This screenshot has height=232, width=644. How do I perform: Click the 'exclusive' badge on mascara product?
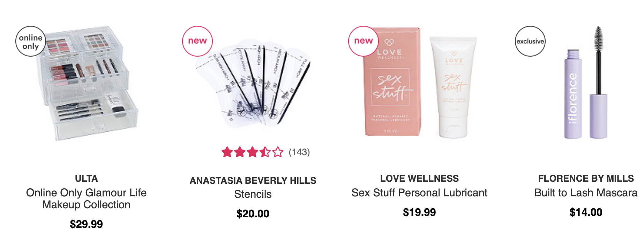pos(530,41)
